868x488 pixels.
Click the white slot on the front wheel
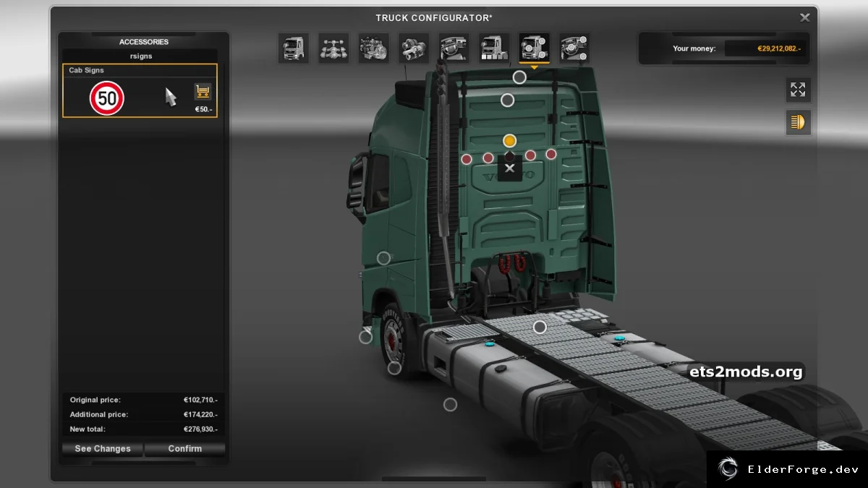click(x=394, y=368)
